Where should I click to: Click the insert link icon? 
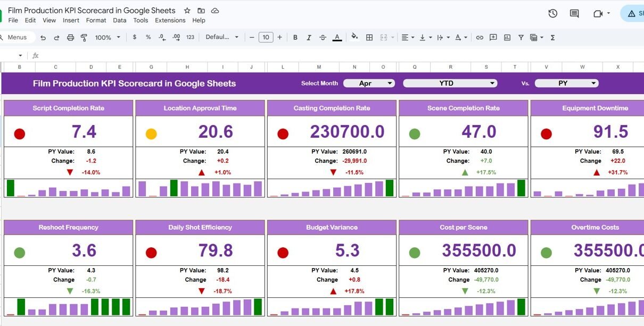pyautogui.click(x=480, y=37)
